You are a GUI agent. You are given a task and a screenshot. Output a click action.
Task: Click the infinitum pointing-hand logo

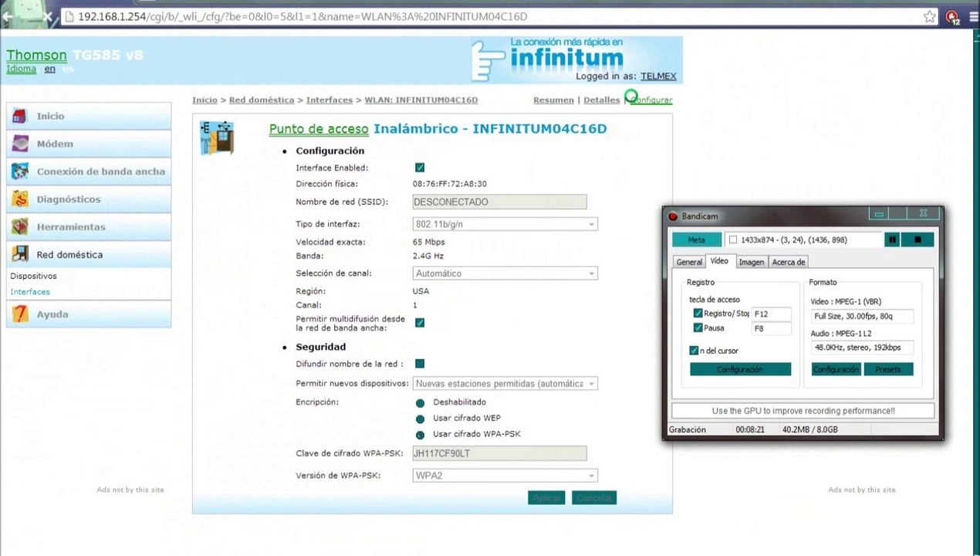tap(486, 60)
